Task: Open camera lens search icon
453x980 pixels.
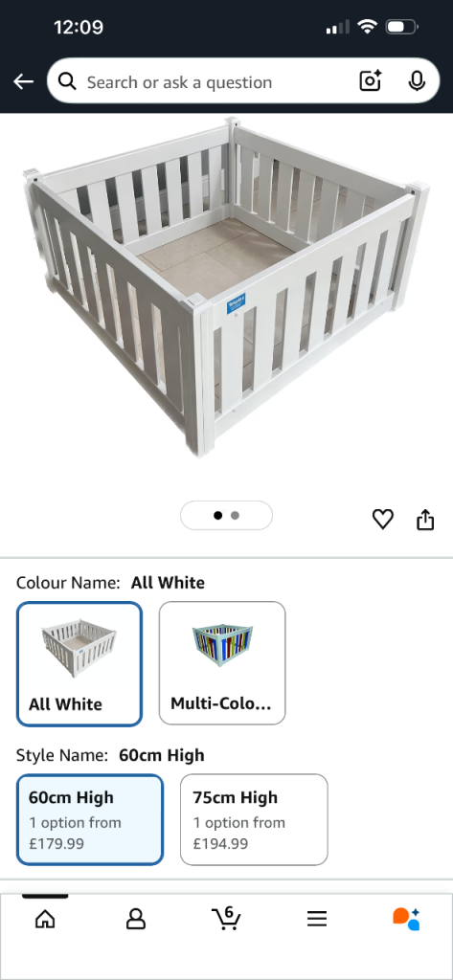Action: 371,81
